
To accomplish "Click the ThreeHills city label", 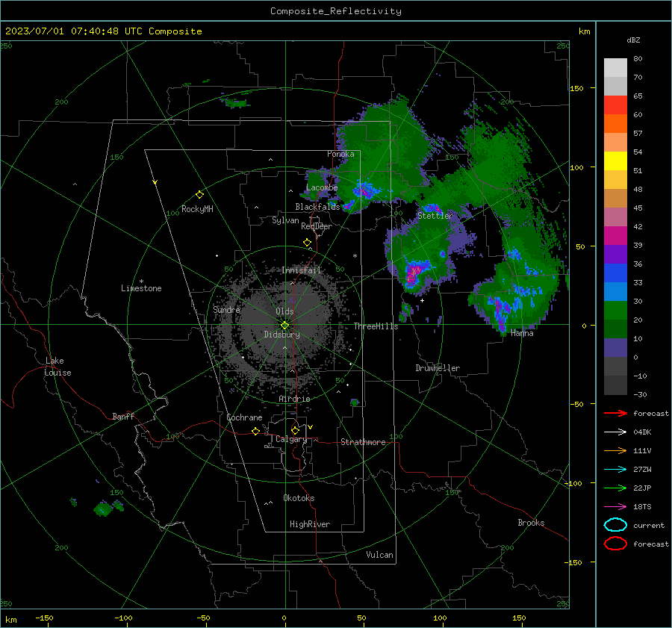I will 376,326.
